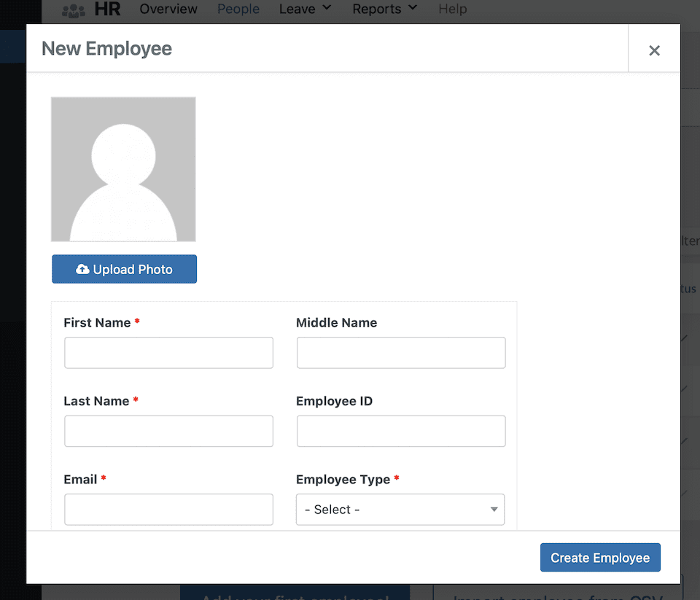
Task: Click the Employee Type dropdown arrow
Action: click(494, 510)
